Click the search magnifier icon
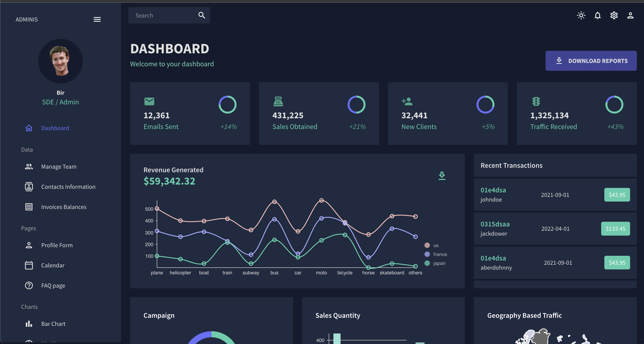This screenshot has width=644, height=344. (202, 15)
